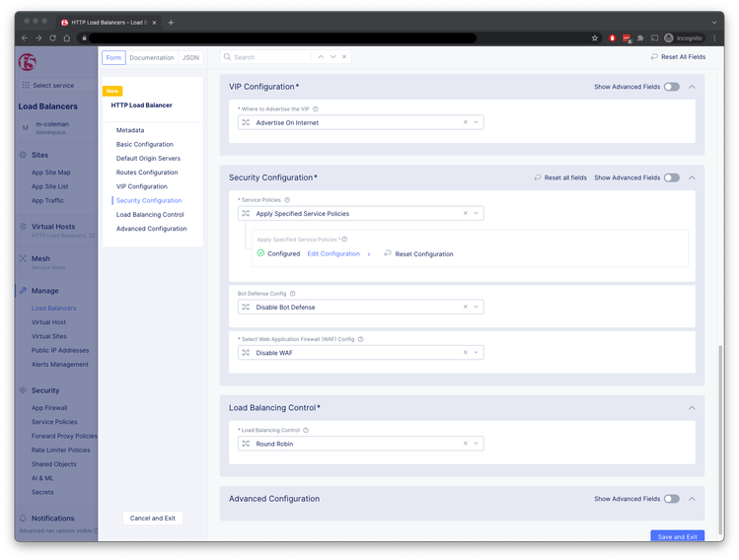This screenshot has height=560, width=739.
Task: Open the Round Robin load balancing dropdown
Action: coord(478,444)
